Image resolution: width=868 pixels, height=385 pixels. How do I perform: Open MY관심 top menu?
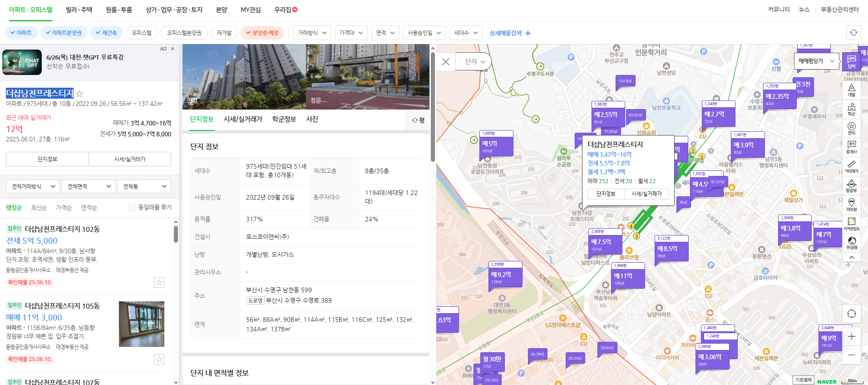(x=251, y=10)
